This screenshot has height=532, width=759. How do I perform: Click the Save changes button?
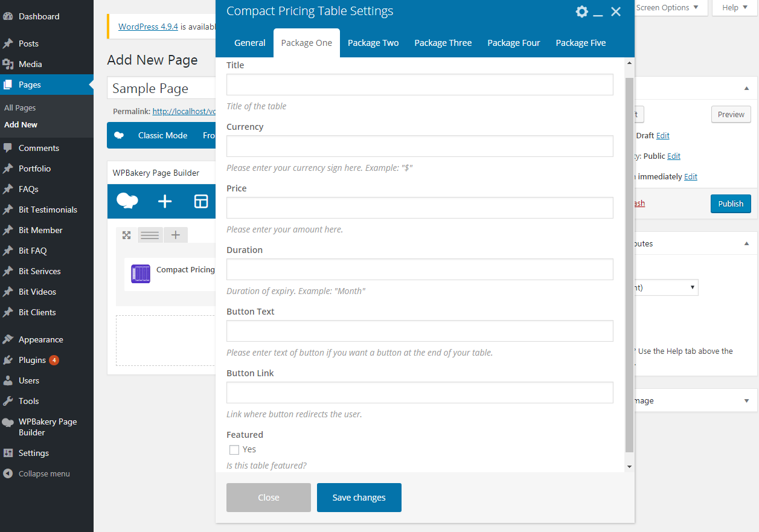point(359,498)
